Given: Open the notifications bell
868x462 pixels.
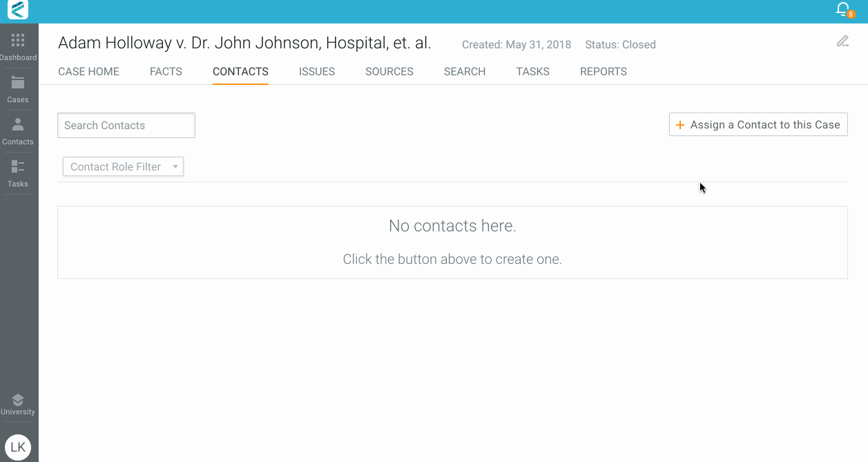Looking at the screenshot, I should (842, 10).
